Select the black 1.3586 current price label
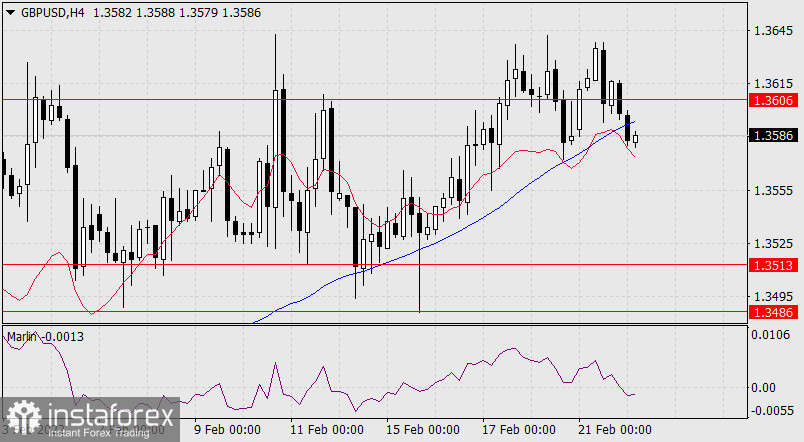804x442 pixels. click(774, 136)
